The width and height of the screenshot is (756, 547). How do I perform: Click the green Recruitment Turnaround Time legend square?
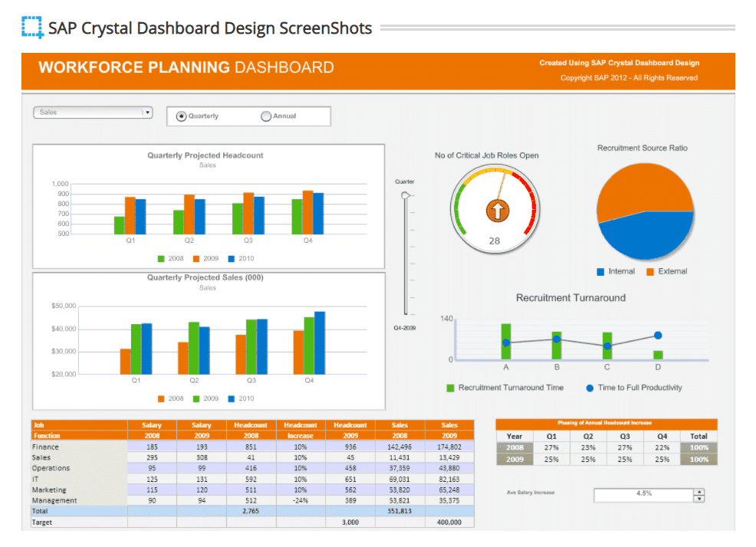(x=450, y=388)
